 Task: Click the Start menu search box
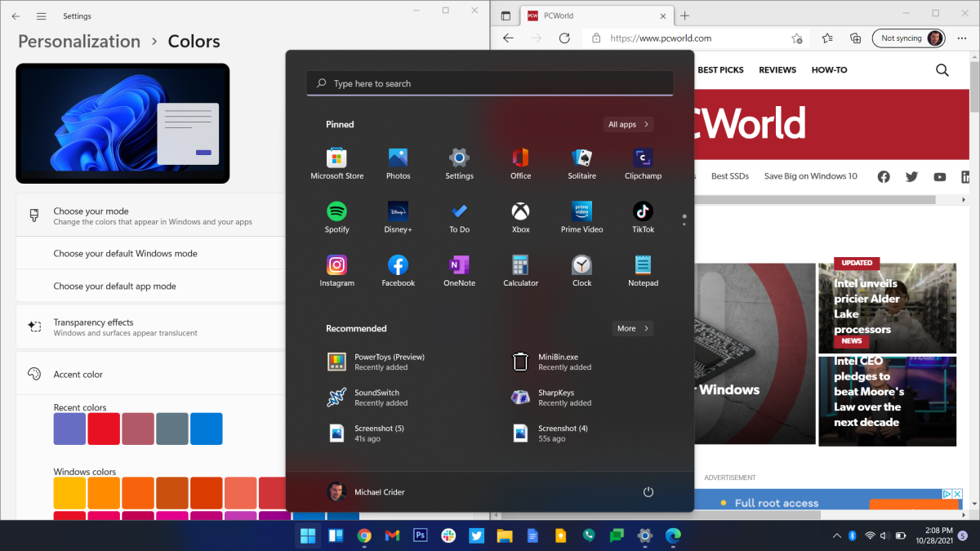click(490, 83)
